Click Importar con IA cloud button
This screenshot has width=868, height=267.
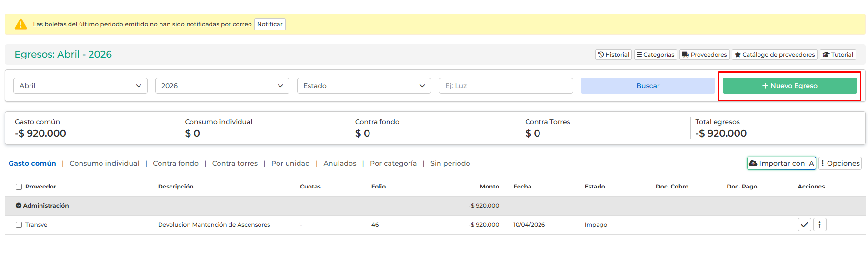781,163
